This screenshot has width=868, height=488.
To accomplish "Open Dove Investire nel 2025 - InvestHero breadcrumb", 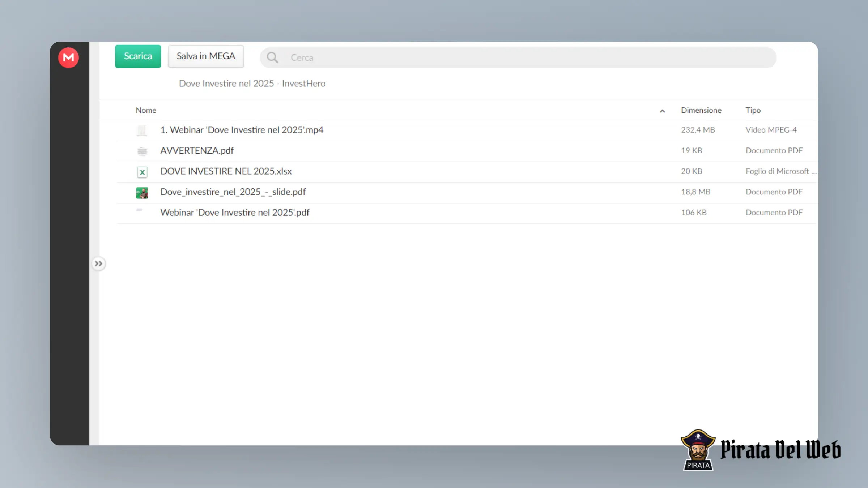I will (x=252, y=84).
